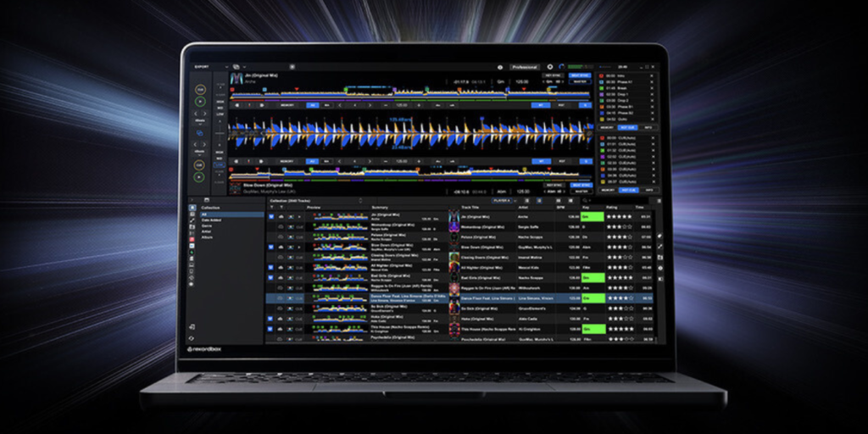
Task: Click RST tempo reset on top deck
Action: pyautogui.click(x=562, y=105)
